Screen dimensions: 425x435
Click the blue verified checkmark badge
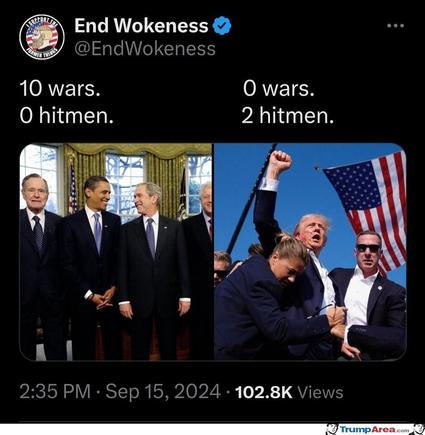(x=222, y=26)
